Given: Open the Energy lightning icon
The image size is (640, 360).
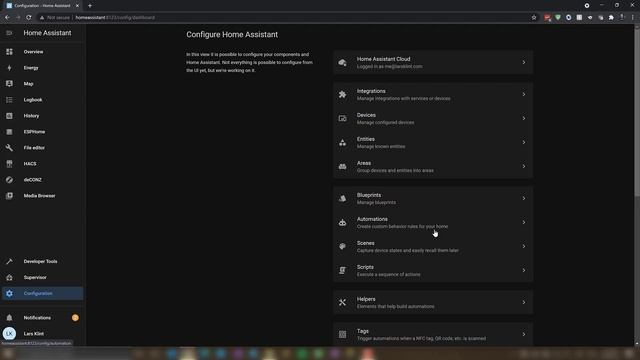Looking at the screenshot, I should point(9,68).
